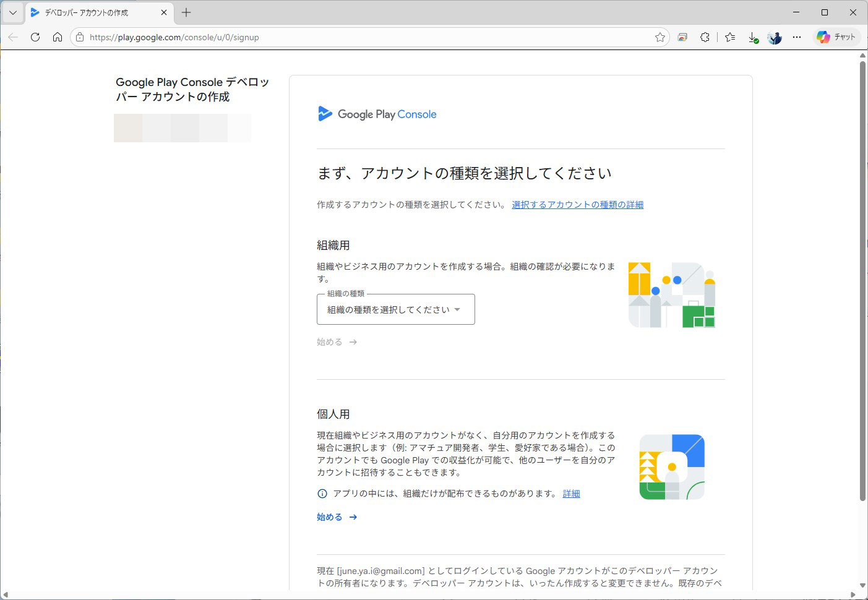Viewport: 868px width, 600px height.
Task: Click the info icon beside アプリの中には
Action: click(322, 494)
